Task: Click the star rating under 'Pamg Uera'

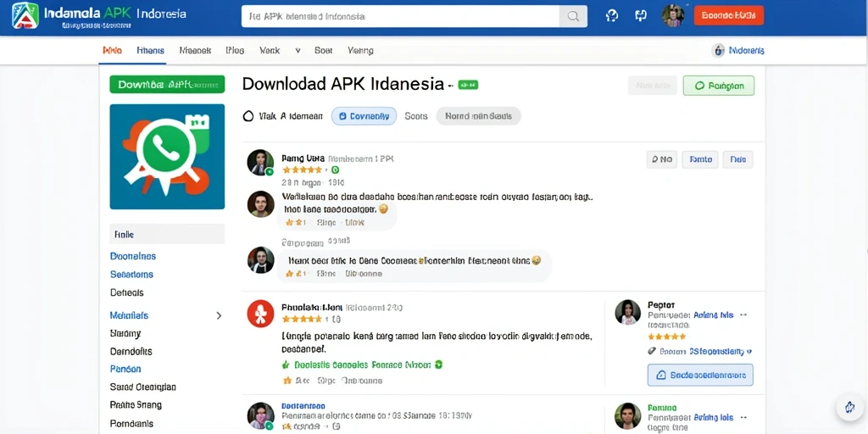Action: click(302, 170)
